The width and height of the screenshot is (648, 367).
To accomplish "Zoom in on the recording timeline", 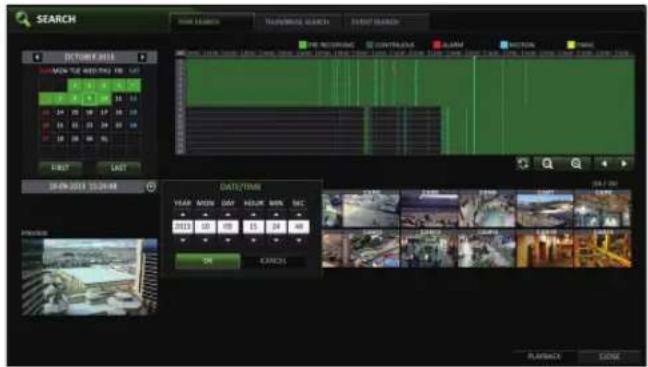I will (x=548, y=164).
